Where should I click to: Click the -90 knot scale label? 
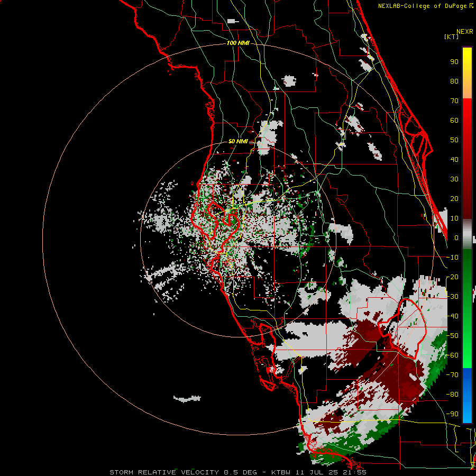tap(452, 414)
